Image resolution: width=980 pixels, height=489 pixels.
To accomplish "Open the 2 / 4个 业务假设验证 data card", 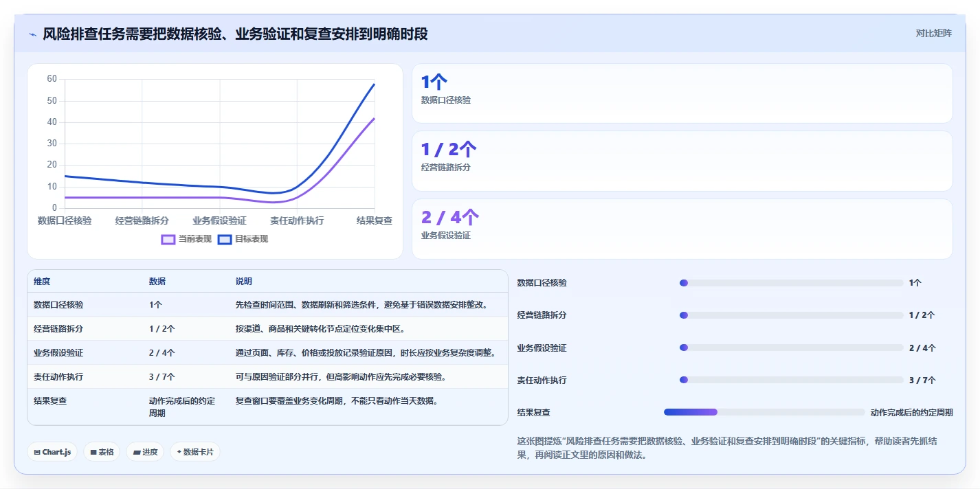I will pyautogui.click(x=682, y=229).
